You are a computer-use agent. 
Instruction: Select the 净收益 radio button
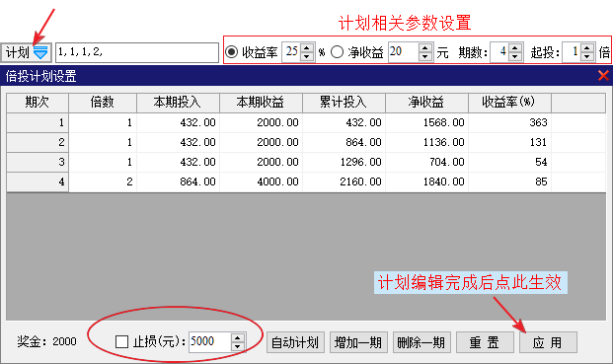click(337, 52)
